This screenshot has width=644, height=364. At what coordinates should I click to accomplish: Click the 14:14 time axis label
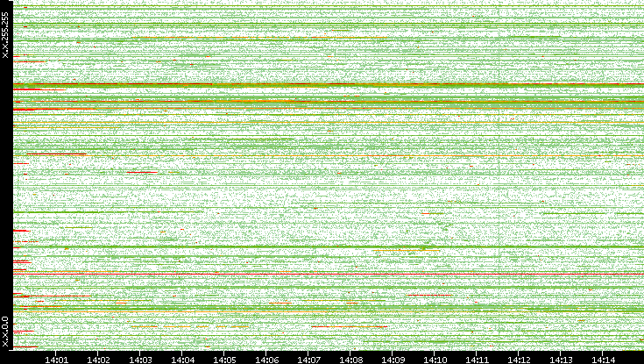[603, 360]
